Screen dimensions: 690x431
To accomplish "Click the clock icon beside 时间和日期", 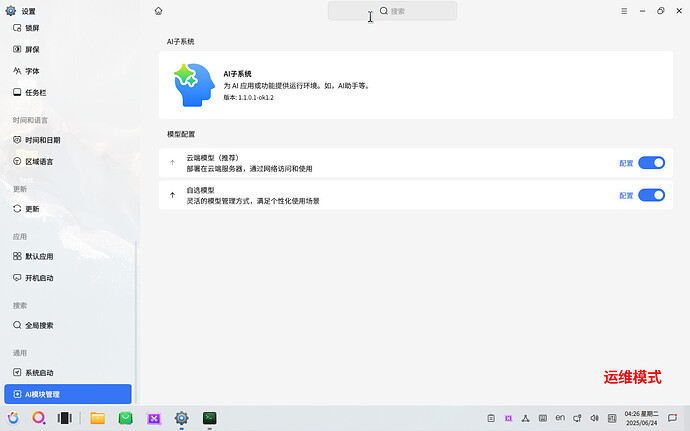I will click(x=17, y=140).
